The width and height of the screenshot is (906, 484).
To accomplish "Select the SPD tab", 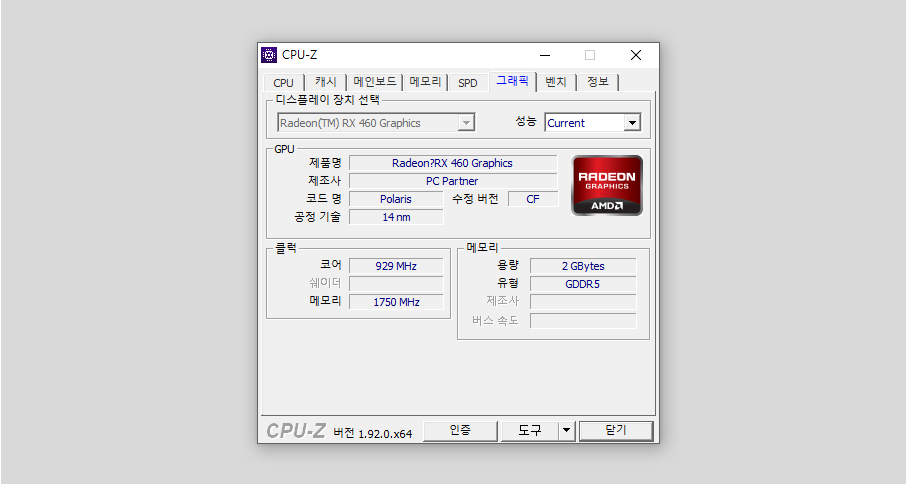I will coord(468,83).
